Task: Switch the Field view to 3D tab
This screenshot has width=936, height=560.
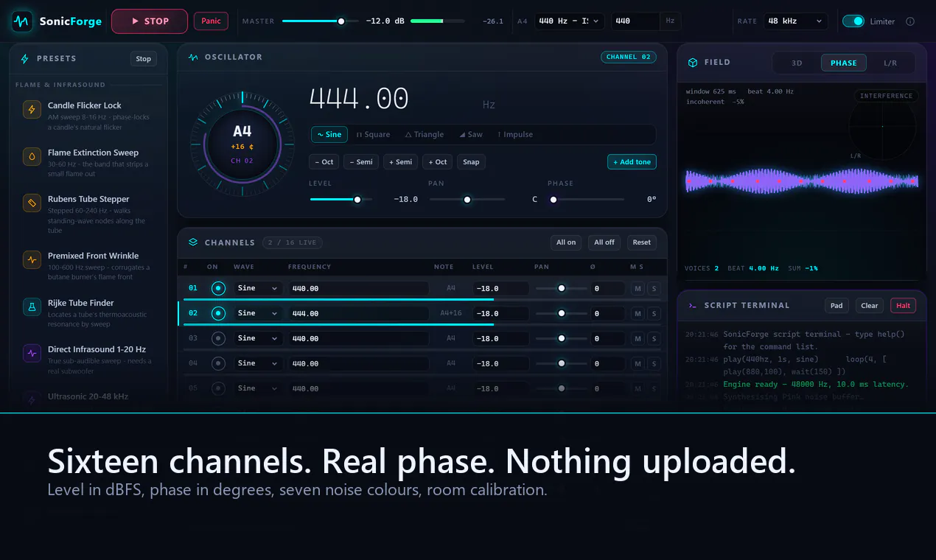Action: pyautogui.click(x=797, y=63)
